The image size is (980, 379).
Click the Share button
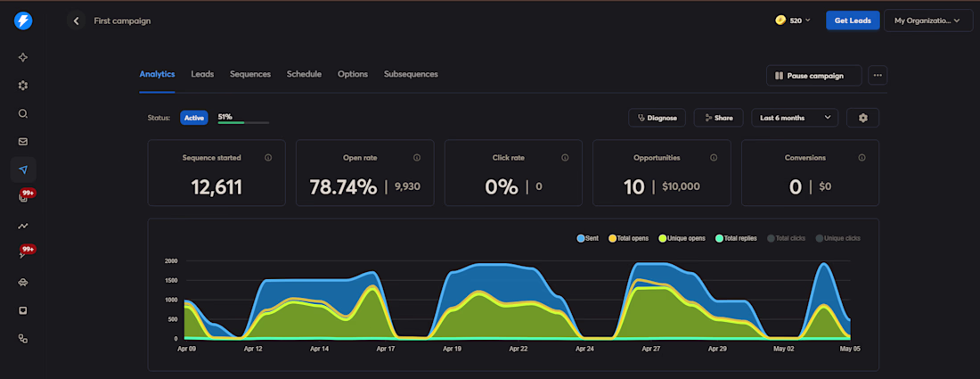(718, 118)
